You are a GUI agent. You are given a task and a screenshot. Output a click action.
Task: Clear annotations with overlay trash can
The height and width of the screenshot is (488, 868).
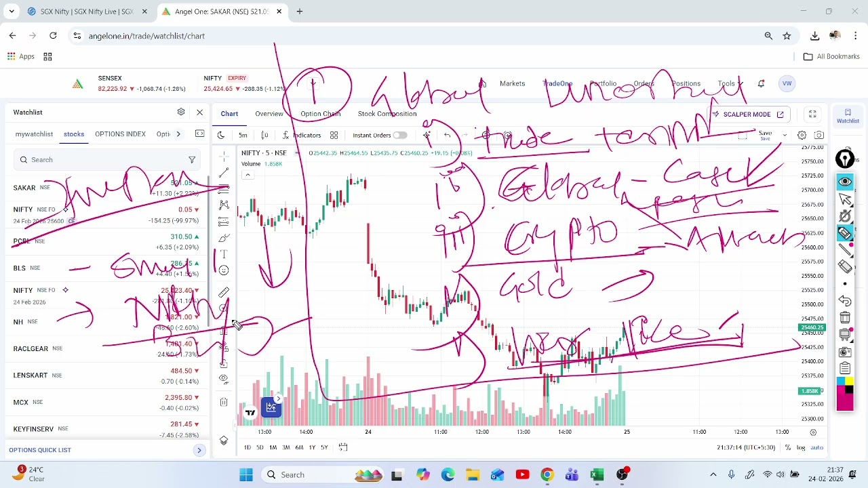pyautogui.click(x=845, y=317)
